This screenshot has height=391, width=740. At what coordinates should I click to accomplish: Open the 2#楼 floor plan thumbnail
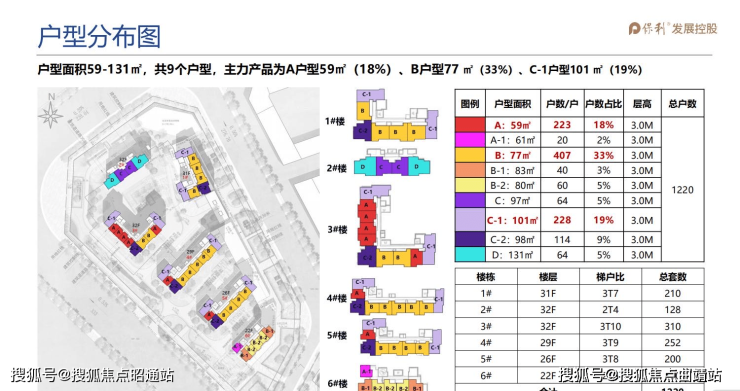point(392,162)
